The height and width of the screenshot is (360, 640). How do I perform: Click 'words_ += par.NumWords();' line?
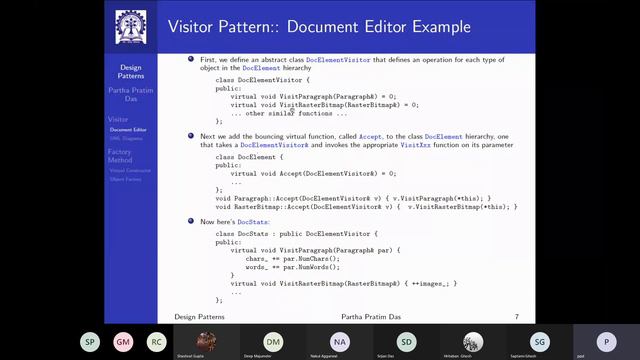point(292,267)
